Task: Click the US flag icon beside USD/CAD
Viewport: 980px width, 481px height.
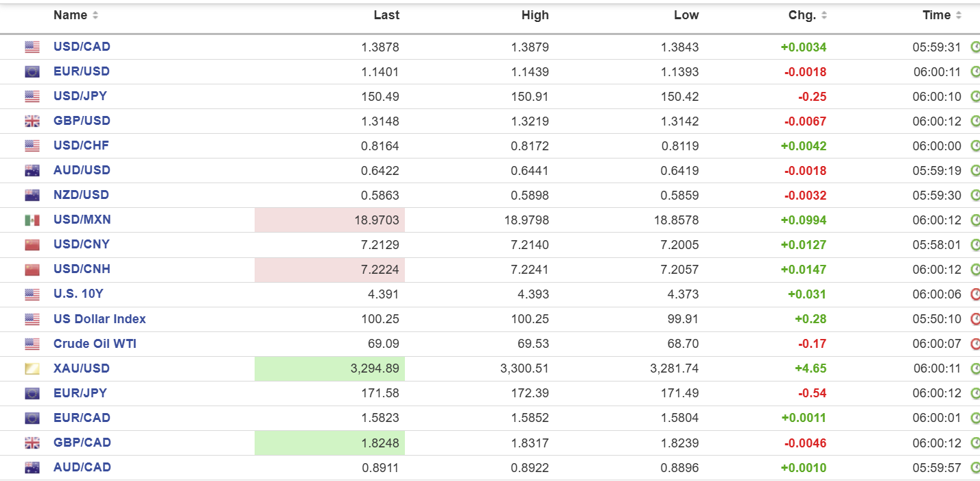Action: point(32,47)
